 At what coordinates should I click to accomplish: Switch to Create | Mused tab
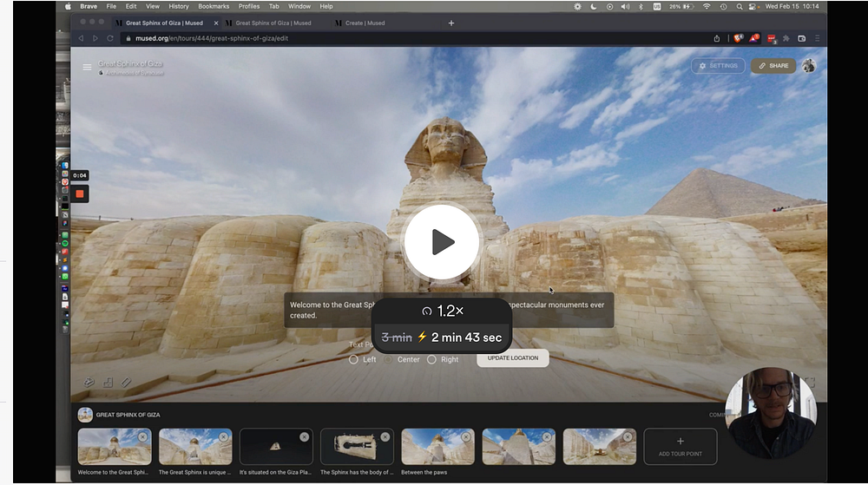(365, 23)
